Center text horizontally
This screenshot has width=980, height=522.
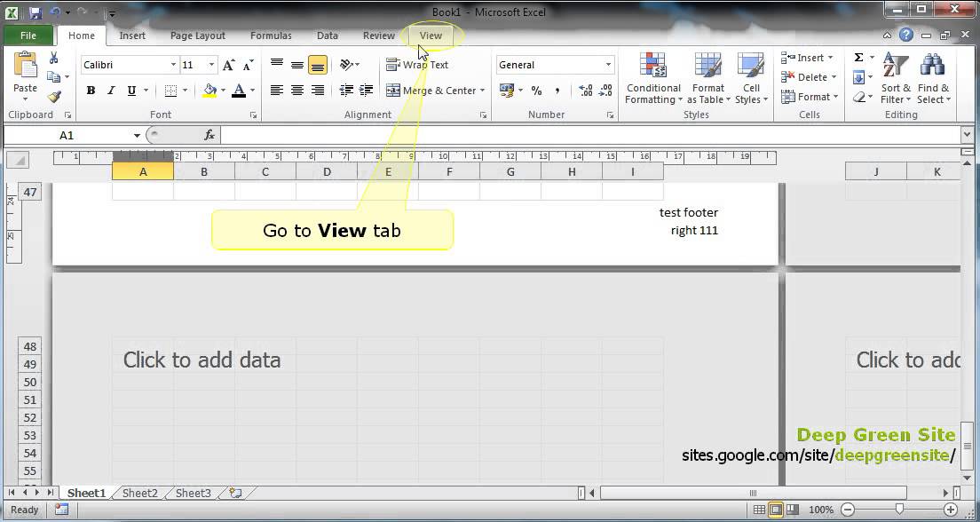[297, 91]
